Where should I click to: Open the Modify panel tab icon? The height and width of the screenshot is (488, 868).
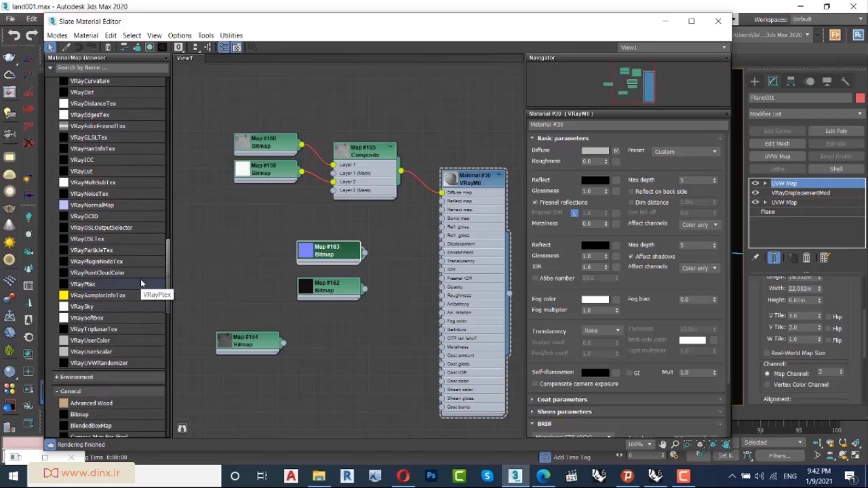tap(772, 81)
